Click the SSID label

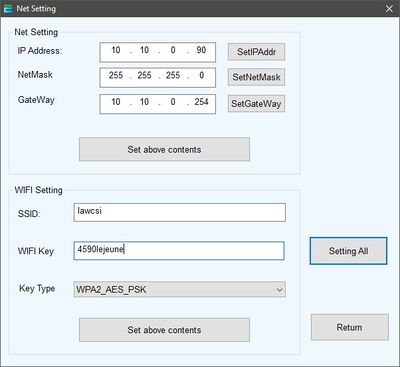29,214
